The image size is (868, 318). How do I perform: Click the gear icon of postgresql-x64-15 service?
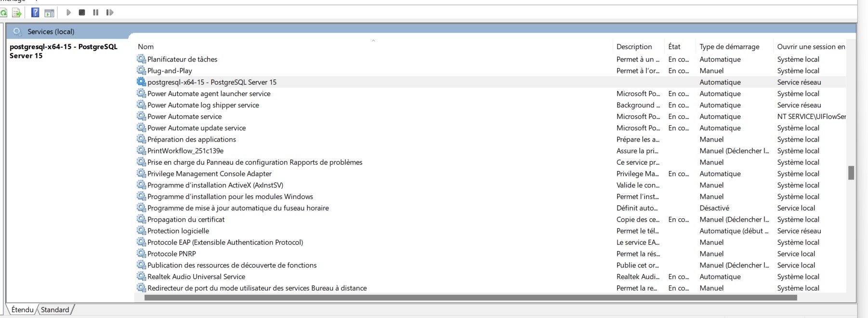pyautogui.click(x=141, y=82)
